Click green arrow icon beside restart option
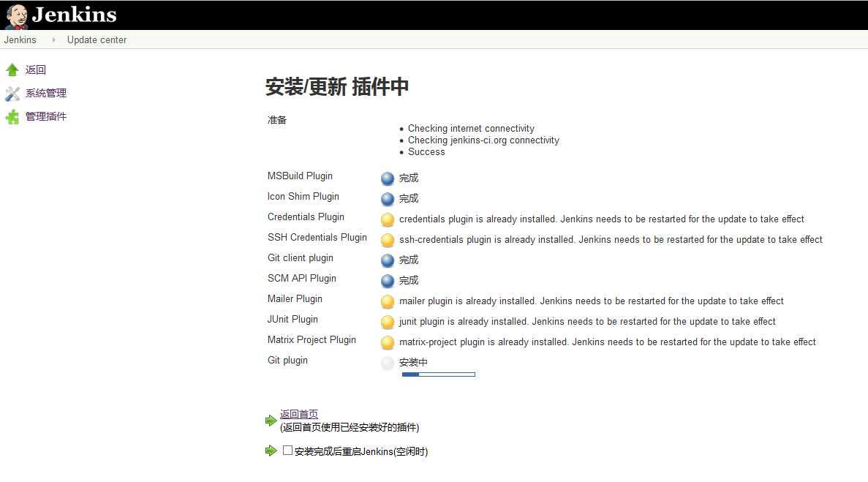 (x=271, y=451)
